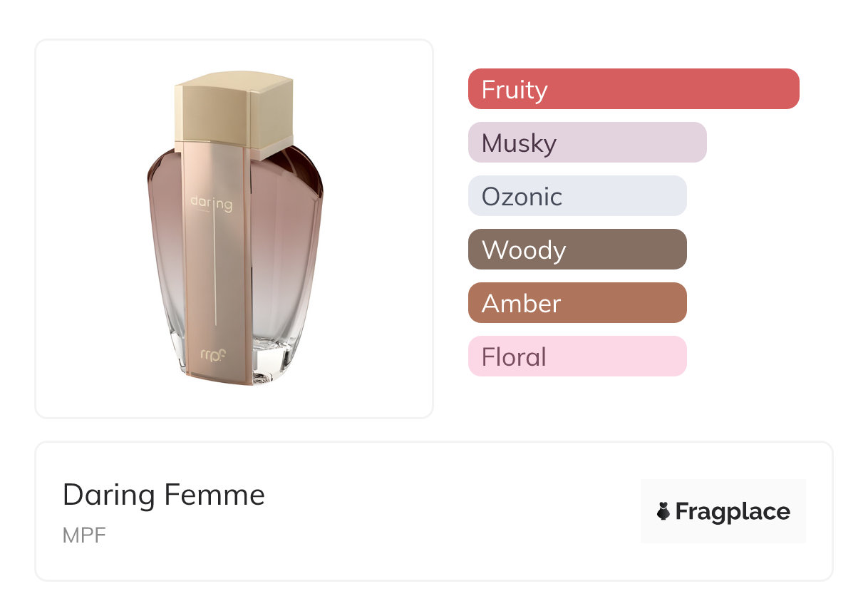
Task: Click the word Woody in the brown bar
Action: pyautogui.click(x=524, y=250)
